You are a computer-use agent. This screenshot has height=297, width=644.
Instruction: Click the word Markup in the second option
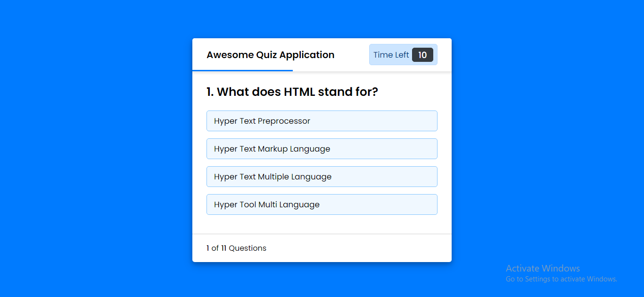pyautogui.click(x=272, y=149)
